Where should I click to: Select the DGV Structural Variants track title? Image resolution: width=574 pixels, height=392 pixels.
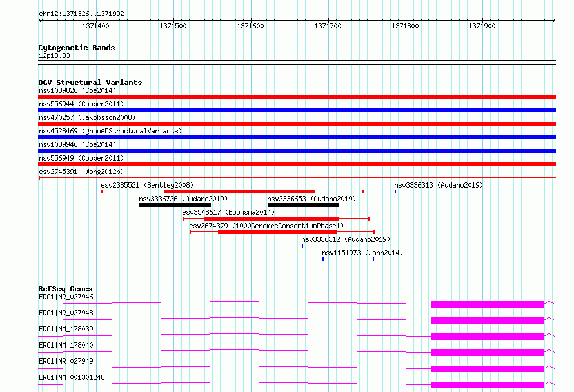point(90,83)
